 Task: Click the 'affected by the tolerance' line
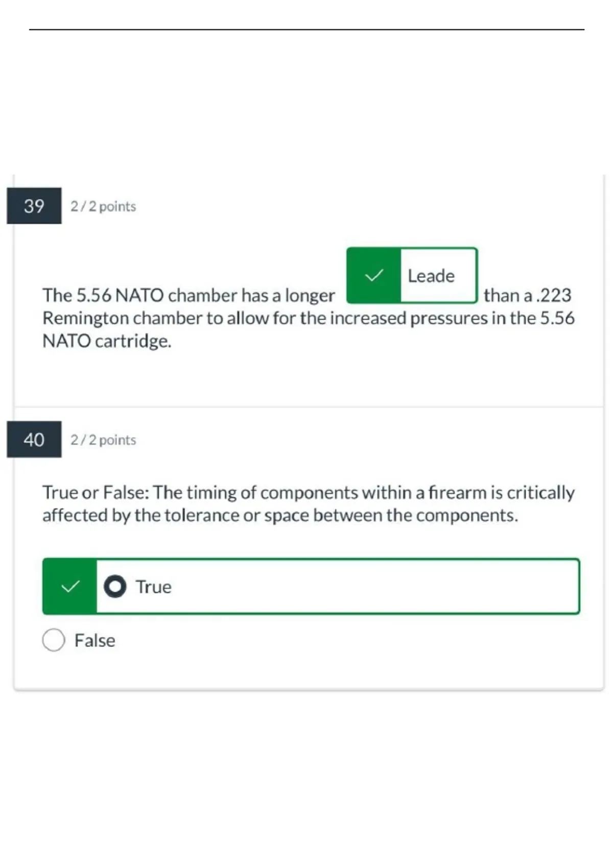pos(280,515)
